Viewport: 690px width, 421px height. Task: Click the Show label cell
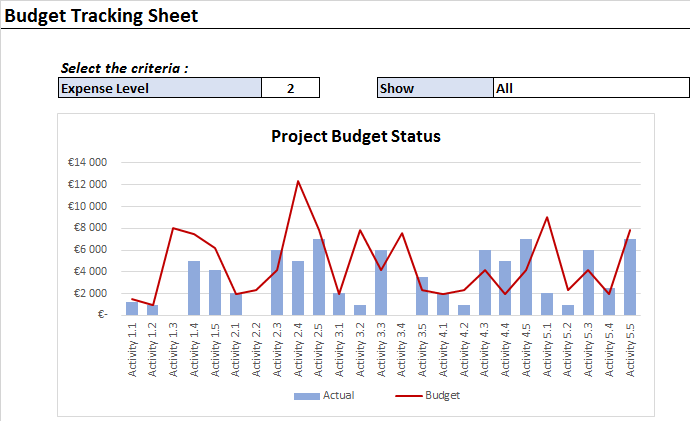point(435,88)
